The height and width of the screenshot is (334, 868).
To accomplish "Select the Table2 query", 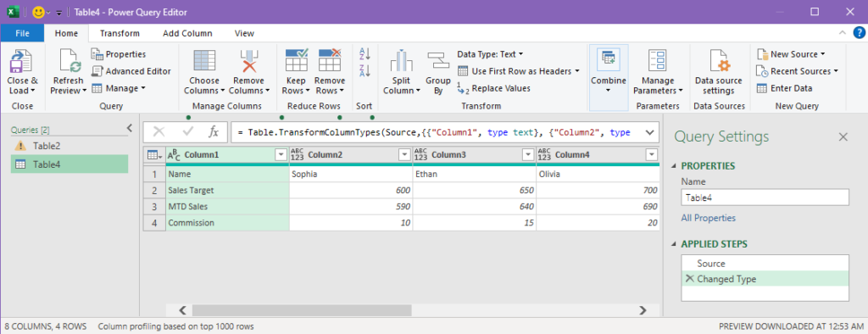I will point(70,146).
